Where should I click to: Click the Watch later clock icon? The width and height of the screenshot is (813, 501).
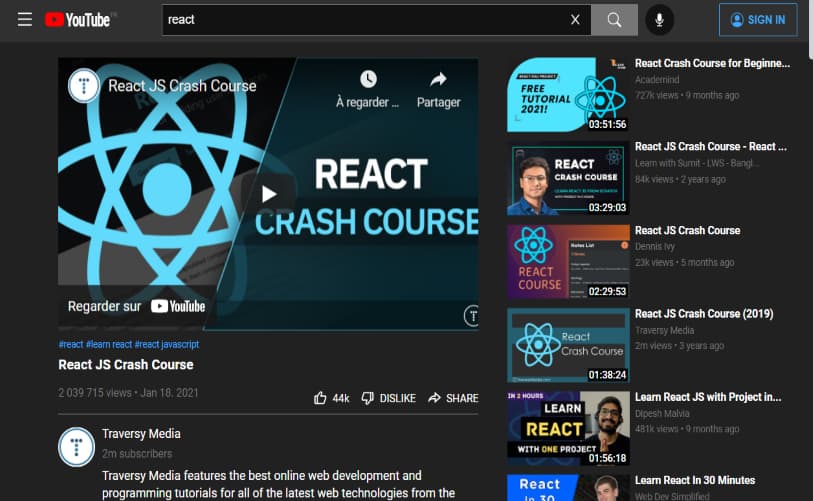[368, 79]
